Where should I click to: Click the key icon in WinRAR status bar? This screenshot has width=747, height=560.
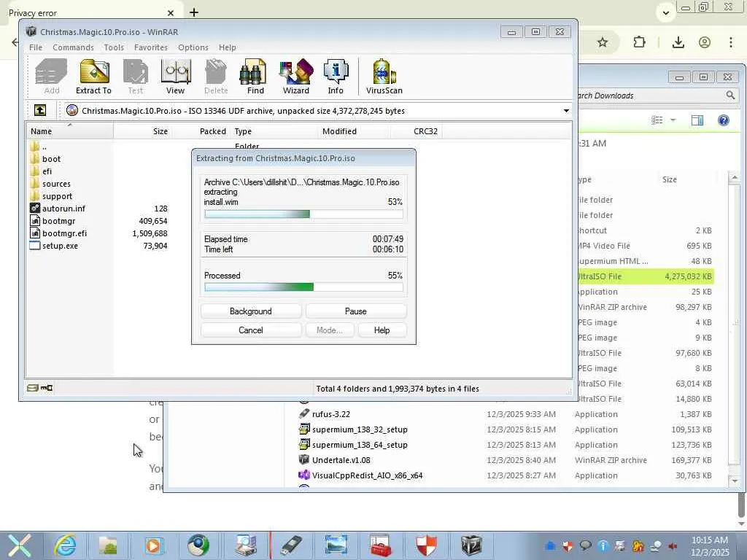click(x=47, y=388)
